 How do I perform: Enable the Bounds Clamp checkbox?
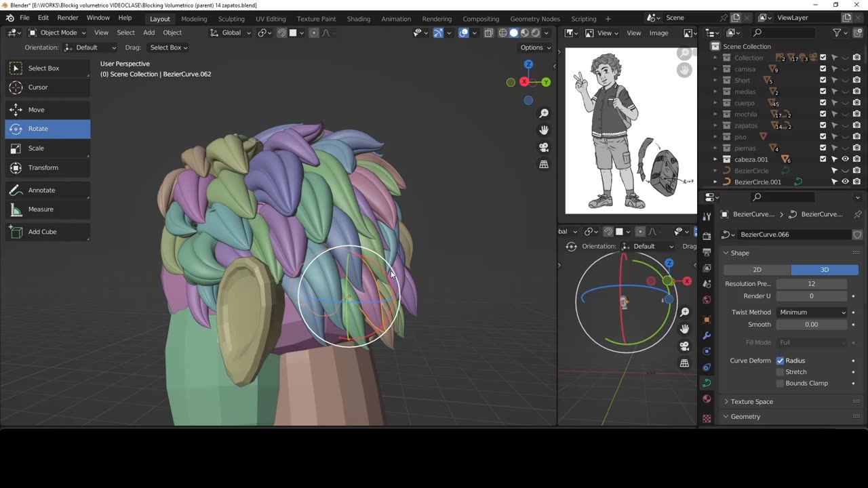click(780, 383)
